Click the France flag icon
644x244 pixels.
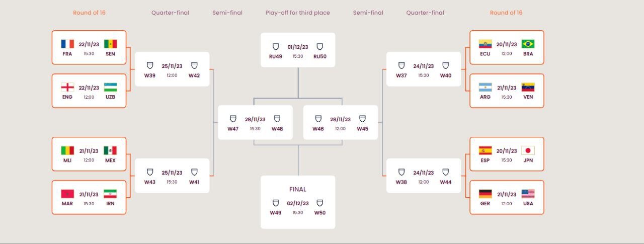click(x=67, y=44)
